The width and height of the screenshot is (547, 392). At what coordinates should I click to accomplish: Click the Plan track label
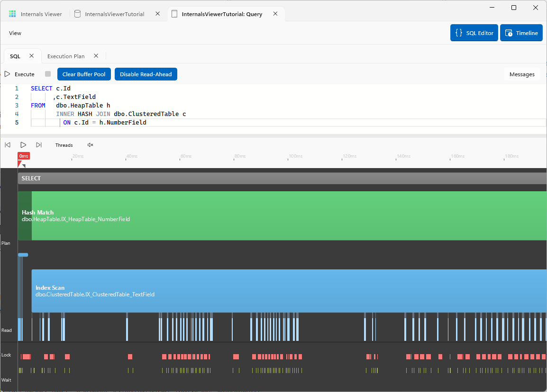tap(6, 243)
